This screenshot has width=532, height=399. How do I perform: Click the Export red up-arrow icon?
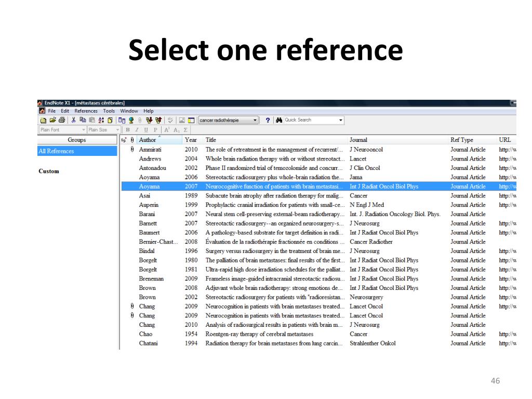click(x=158, y=120)
